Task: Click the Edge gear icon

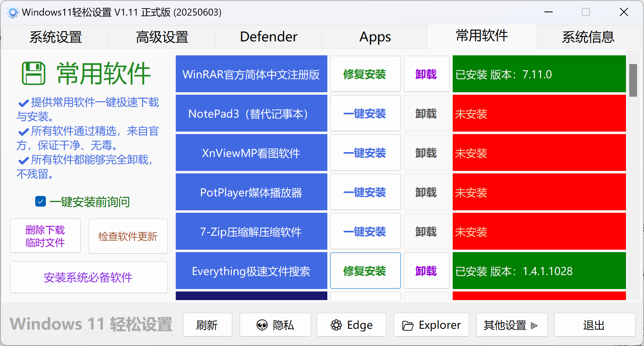Action: 336,325
